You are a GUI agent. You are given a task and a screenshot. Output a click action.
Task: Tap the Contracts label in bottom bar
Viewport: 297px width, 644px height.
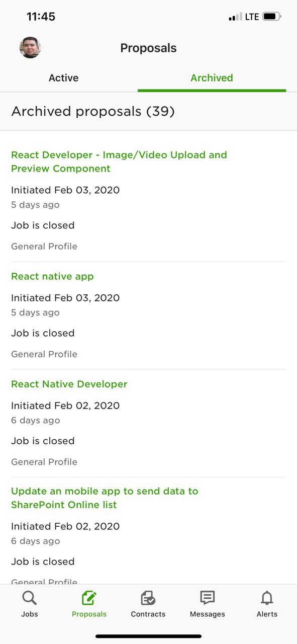(148, 614)
